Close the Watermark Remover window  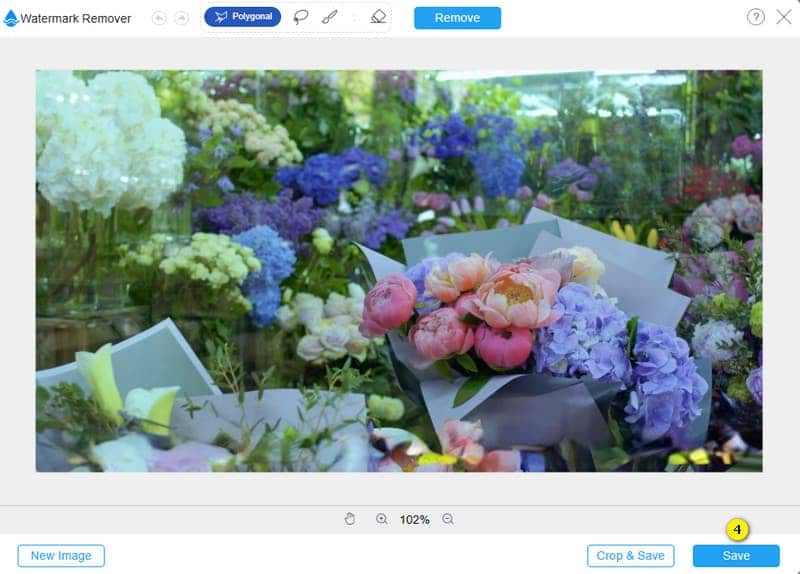782,17
